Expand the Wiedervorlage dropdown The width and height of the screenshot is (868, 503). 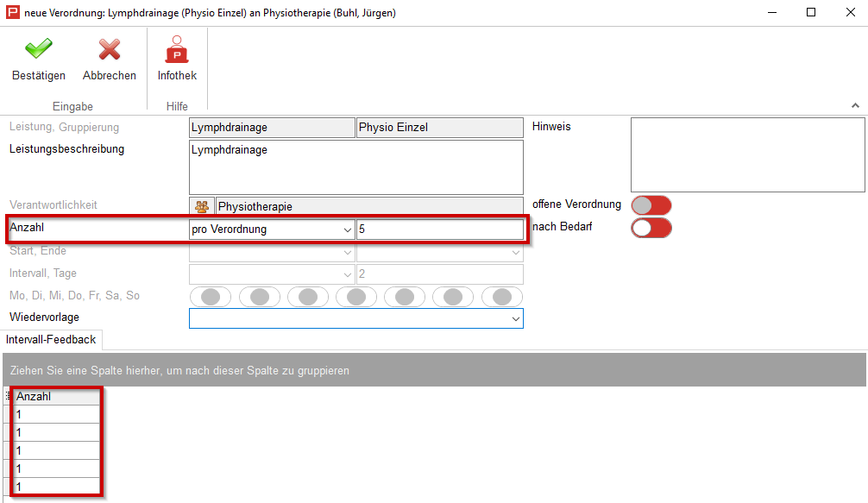[x=516, y=318]
